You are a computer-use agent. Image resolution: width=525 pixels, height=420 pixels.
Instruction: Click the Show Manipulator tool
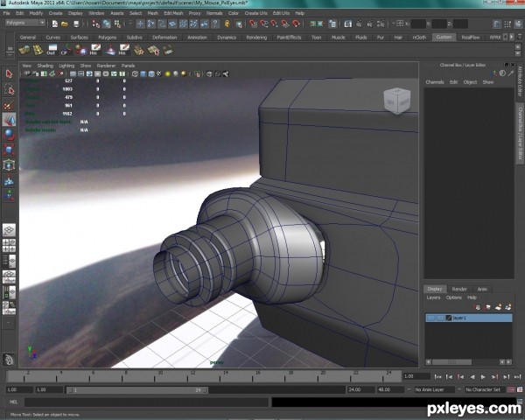pyautogui.click(x=9, y=195)
